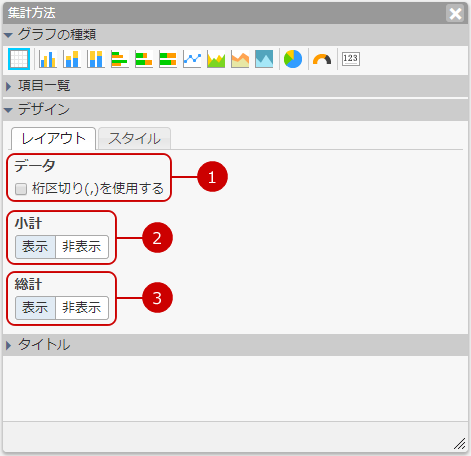The image size is (471, 456).
Task: Pick the gauge meter chart icon
Action: pyautogui.click(x=322, y=59)
